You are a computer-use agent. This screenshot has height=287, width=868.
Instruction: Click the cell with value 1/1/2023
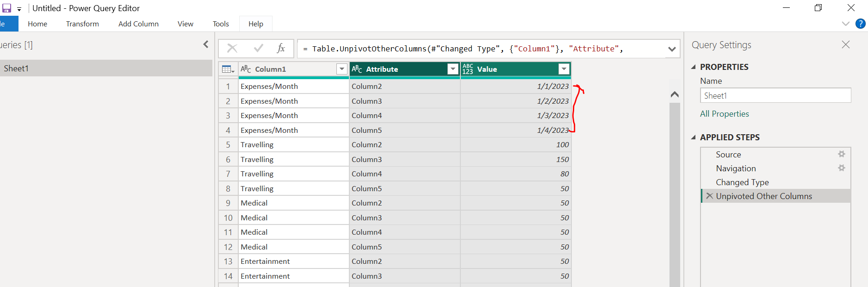pyautogui.click(x=516, y=87)
